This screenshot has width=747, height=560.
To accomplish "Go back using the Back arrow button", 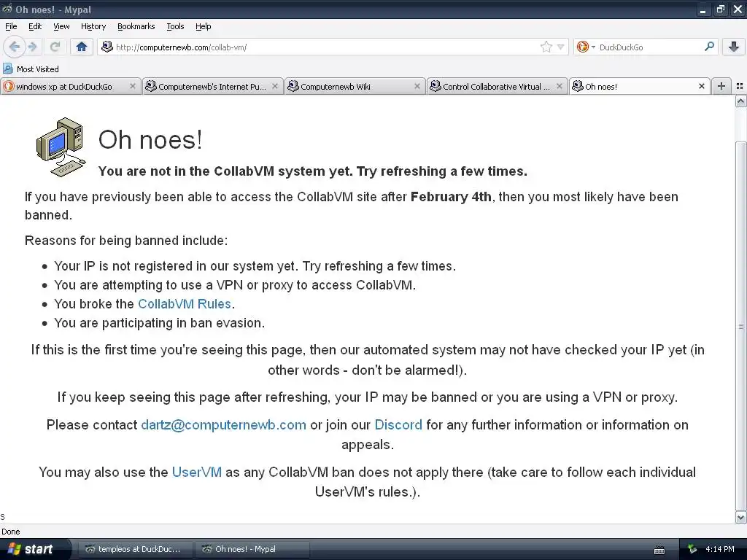I will (15, 47).
